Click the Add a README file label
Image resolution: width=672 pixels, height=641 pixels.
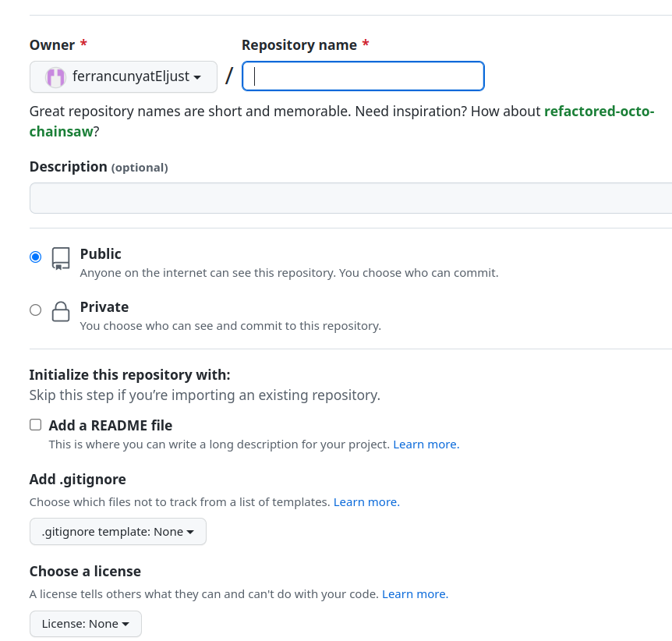[x=111, y=426]
